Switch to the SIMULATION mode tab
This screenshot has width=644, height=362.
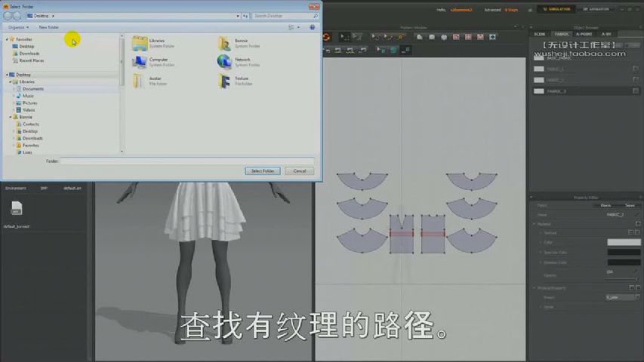click(x=556, y=9)
